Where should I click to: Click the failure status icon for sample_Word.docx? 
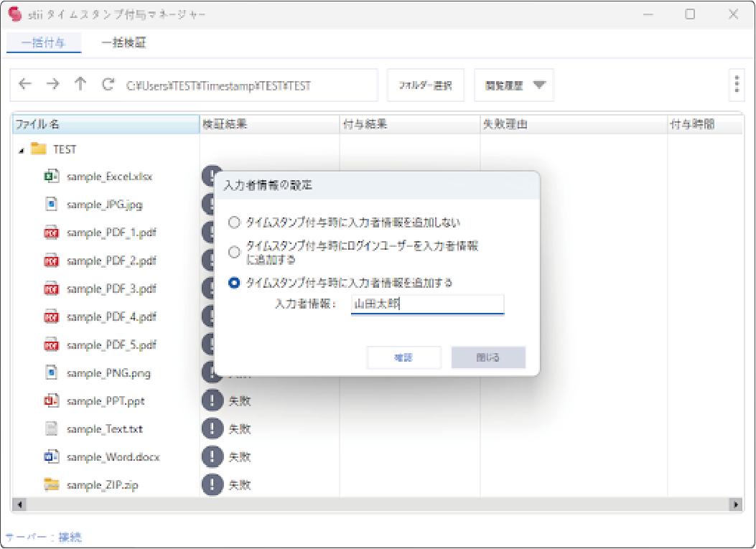pos(213,456)
